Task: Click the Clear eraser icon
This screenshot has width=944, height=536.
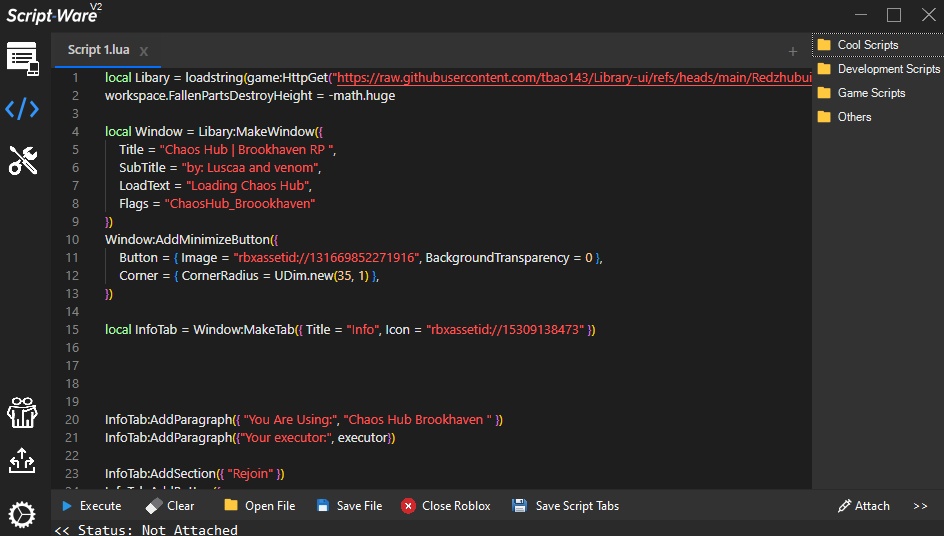Action: (x=154, y=506)
